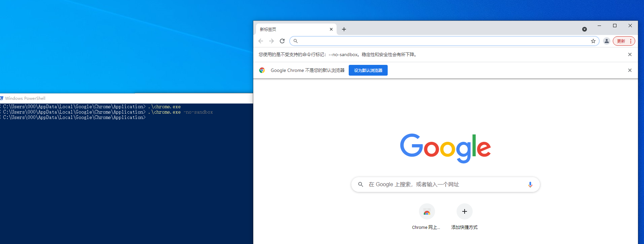Open the Chrome profile avatar
The width and height of the screenshot is (644, 244).
click(x=607, y=41)
